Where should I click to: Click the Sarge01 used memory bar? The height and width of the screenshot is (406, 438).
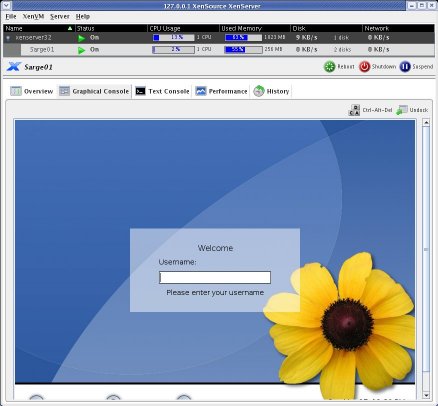[x=243, y=50]
